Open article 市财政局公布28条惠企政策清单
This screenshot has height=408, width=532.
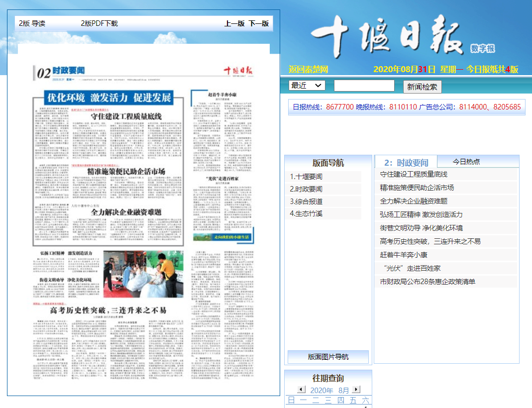tap(427, 282)
